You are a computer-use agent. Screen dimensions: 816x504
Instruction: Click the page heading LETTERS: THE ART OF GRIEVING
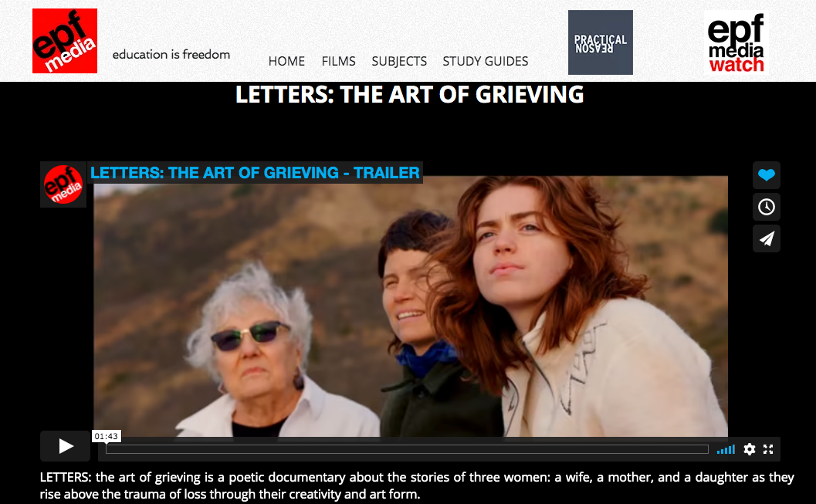[410, 95]
